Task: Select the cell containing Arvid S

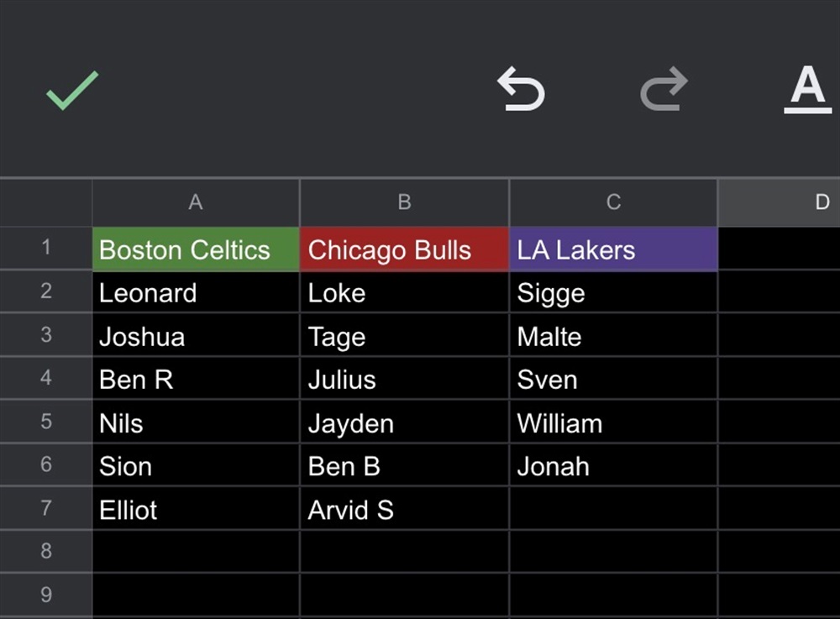Action: (404, 510)
